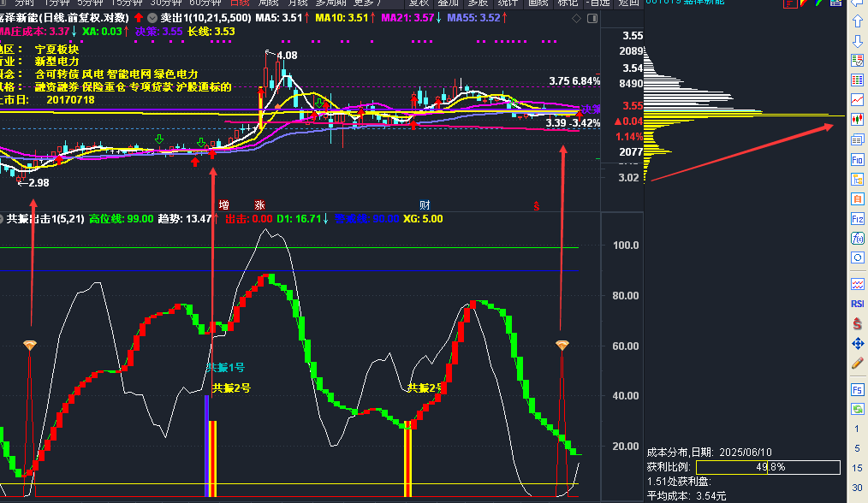Click the 3.39 -3.42% price label
Image resolution: width=868 pixels, height=503 pixels.
573,123
